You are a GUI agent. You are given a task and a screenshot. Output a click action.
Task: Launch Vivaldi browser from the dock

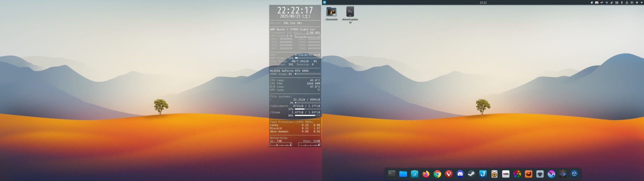click(x=449, y=174)
